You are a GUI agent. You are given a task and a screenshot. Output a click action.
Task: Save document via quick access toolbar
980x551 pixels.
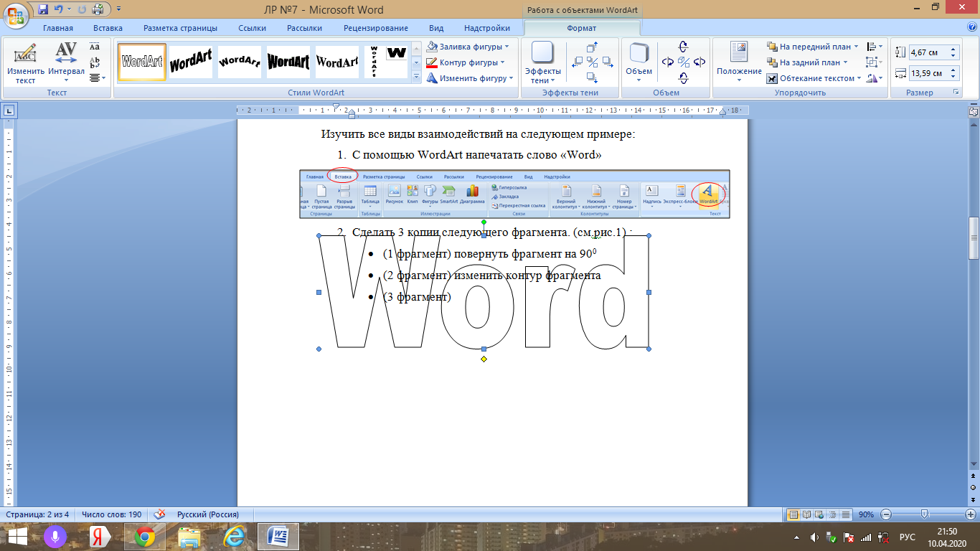[x=43, y=9]
